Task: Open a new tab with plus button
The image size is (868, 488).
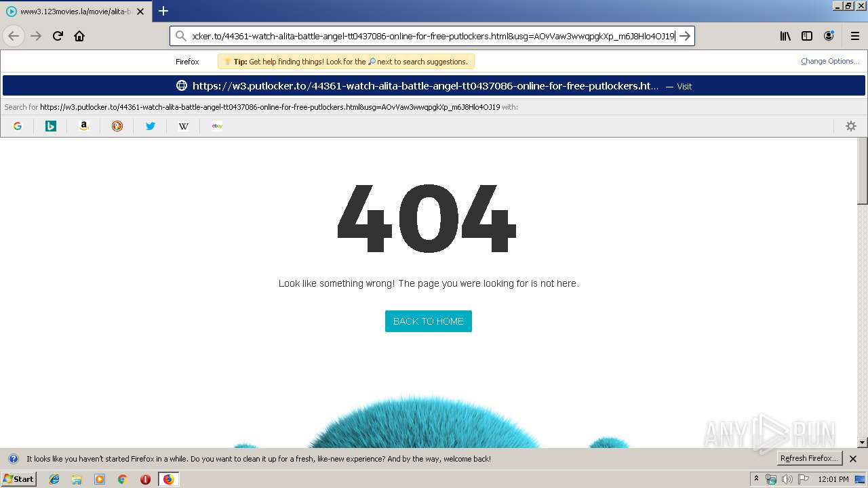Action: (x=163, y=11)
